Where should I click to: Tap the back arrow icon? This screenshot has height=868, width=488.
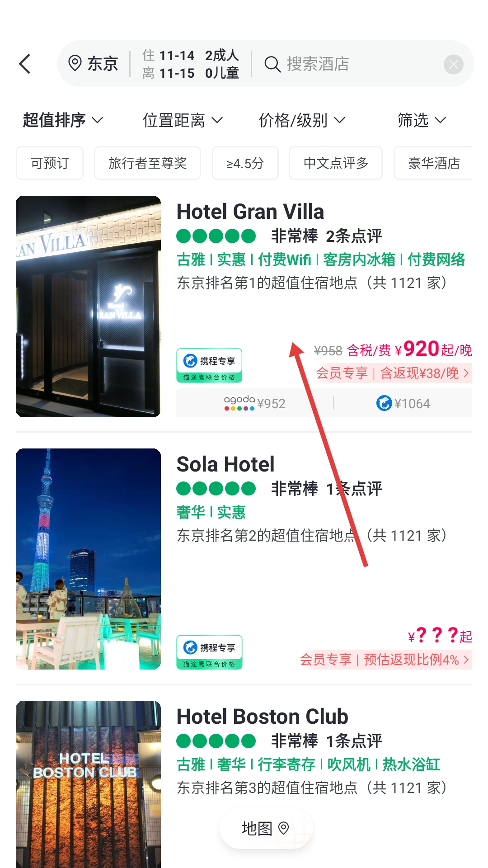click(25, 64)
